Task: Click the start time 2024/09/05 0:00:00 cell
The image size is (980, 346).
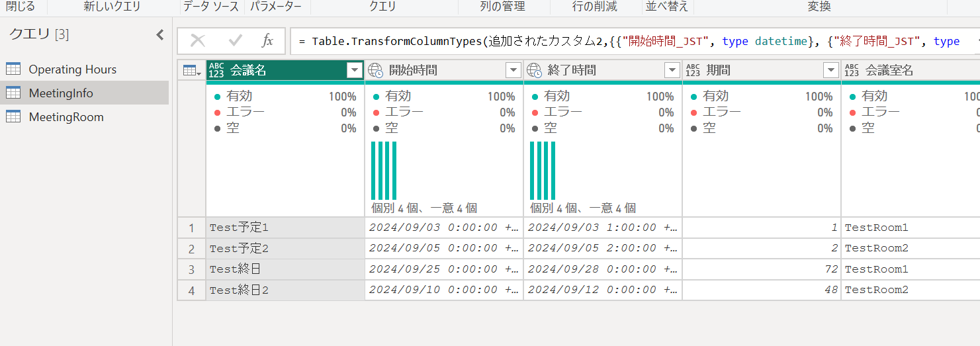Action: pyautogui.click(x=444, y=249)
